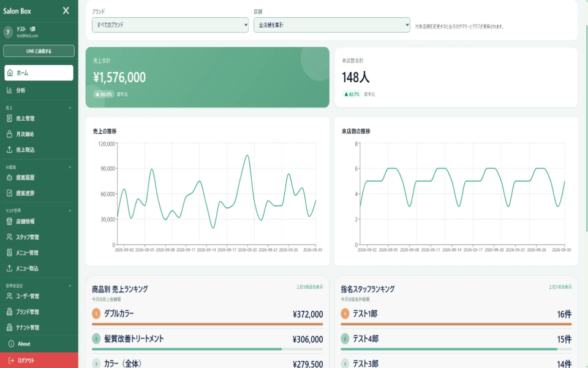Viewport: 588px width, 368px height.
Task: Select the ダブルカラー ranking row
Action: click(x=208, y=316)
